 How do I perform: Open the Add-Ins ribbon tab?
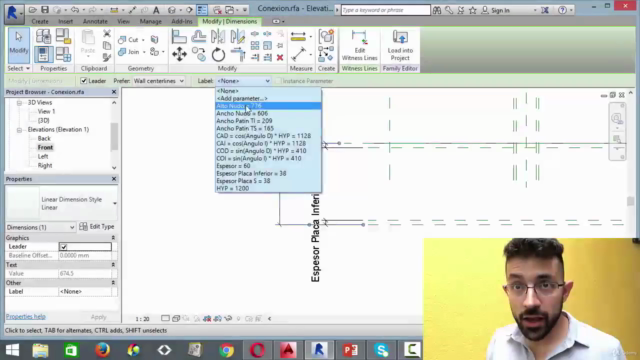click(182, 21)
